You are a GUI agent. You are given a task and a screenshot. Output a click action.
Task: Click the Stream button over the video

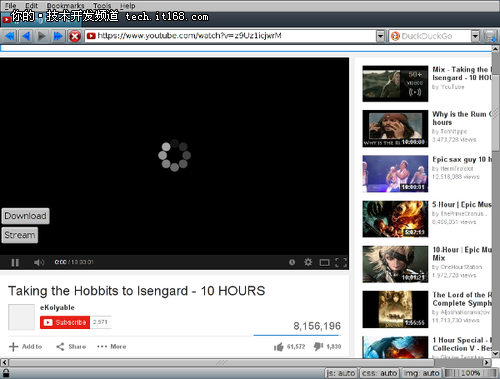point(20,235)
